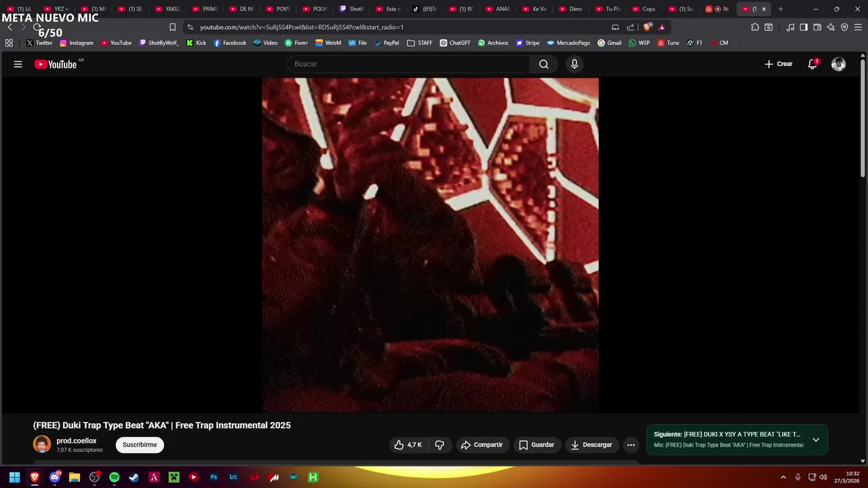Toggle microphone tray icon
Screen dimensions: 868x488
tap(797, 477)
